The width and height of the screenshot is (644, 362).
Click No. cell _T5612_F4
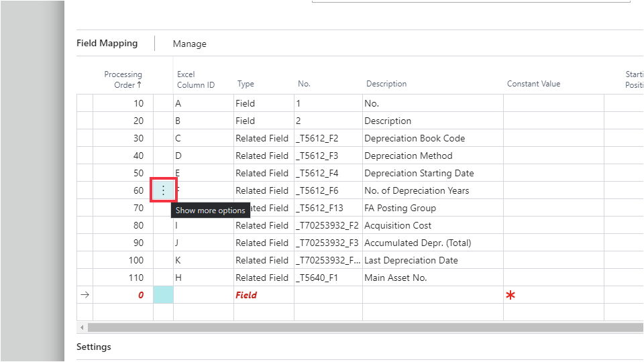[x=329, y=173]
